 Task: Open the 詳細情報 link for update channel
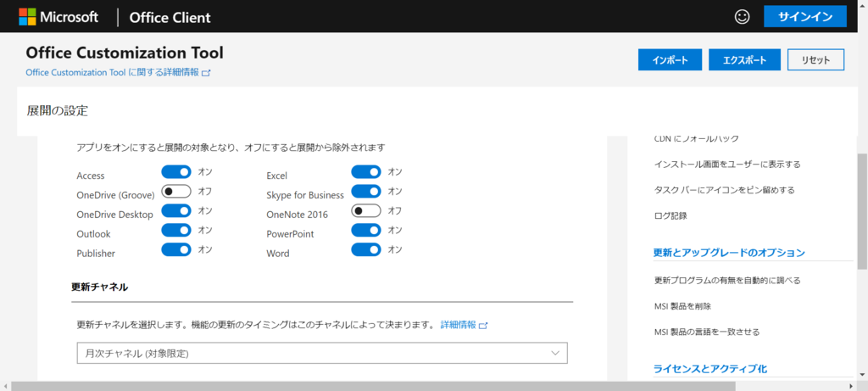click(x=459, y=325)
